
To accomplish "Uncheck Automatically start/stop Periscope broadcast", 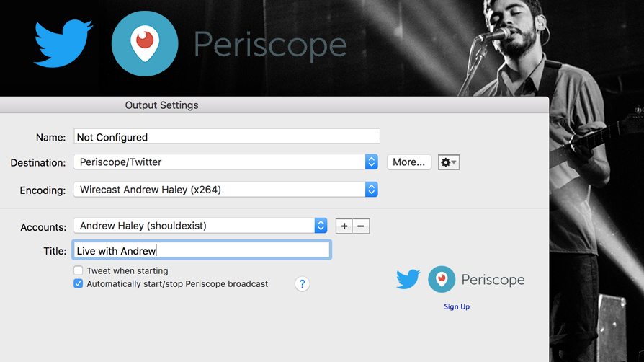I will [x=79, y=284].
